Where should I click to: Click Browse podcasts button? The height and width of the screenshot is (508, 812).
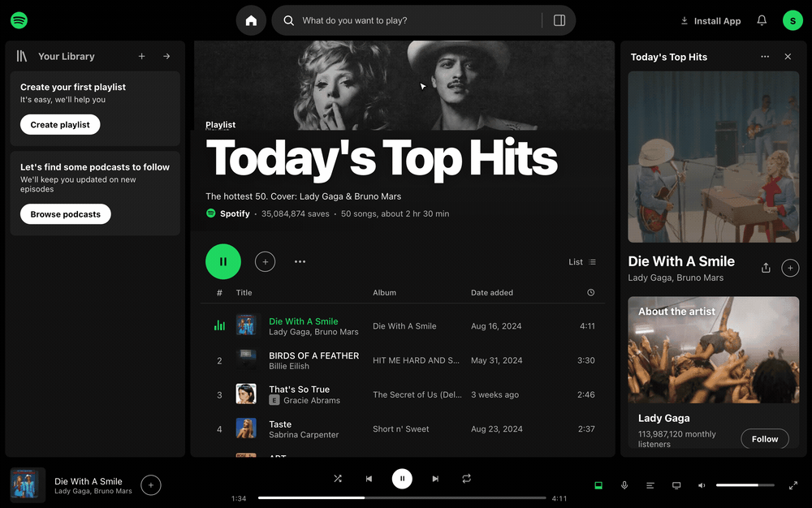65,214
